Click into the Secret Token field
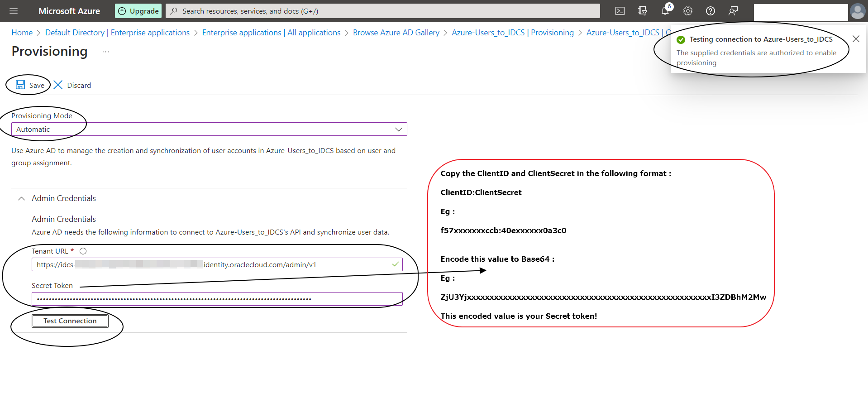Screen dimensions: 868x403 [217, 299]
